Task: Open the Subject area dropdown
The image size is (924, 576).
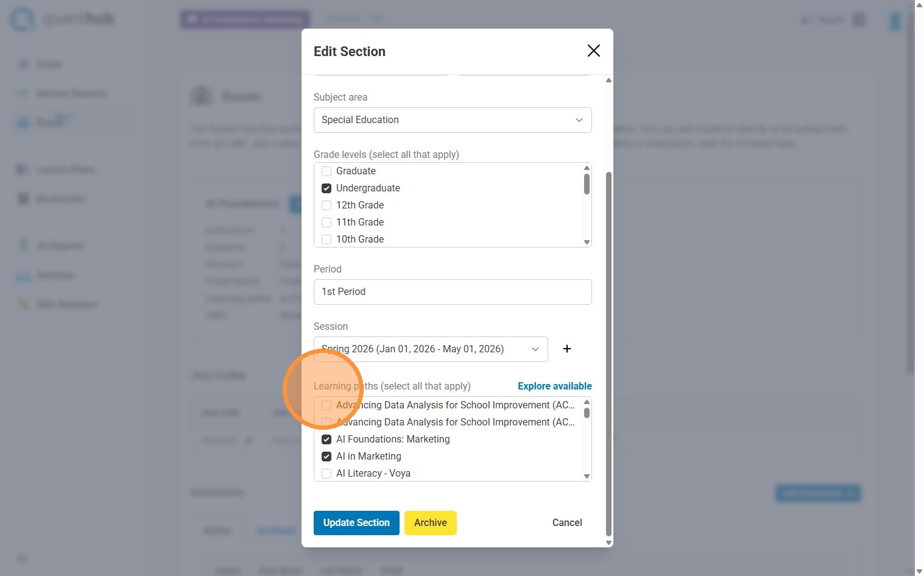Action: coord(452,120)
